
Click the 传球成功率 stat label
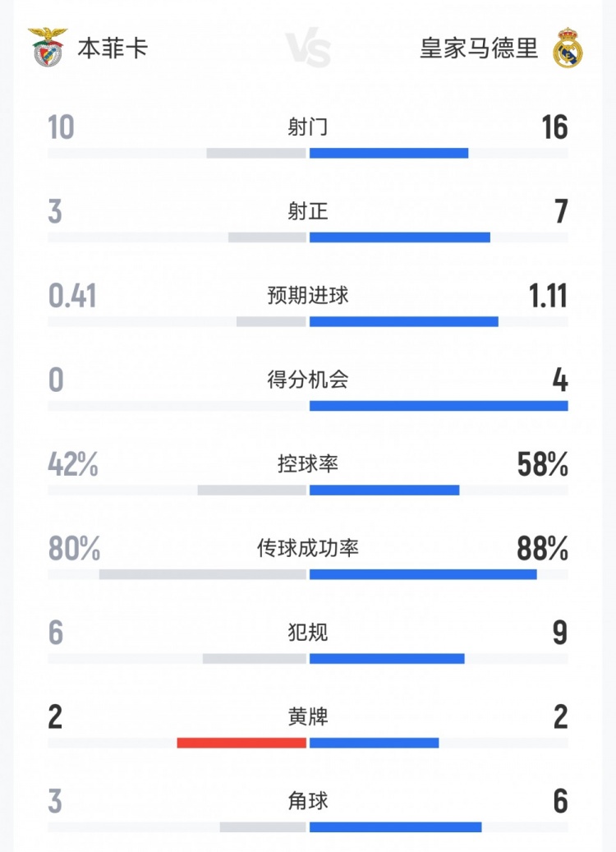tap(308, 548)
